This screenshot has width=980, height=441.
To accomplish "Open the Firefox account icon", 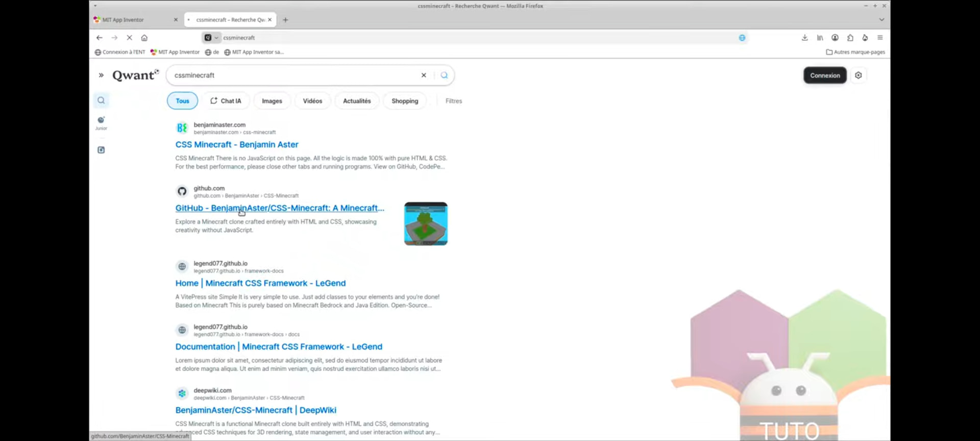I will 835,38.
